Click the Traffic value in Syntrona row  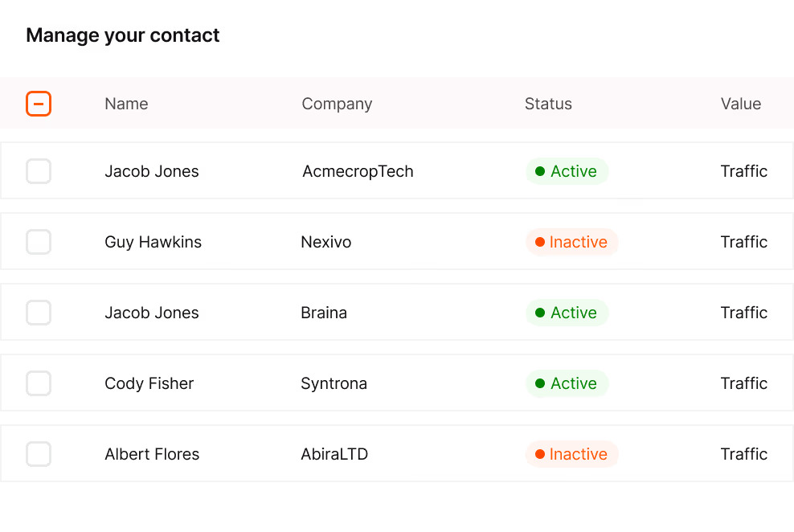[x=744, y=383]
